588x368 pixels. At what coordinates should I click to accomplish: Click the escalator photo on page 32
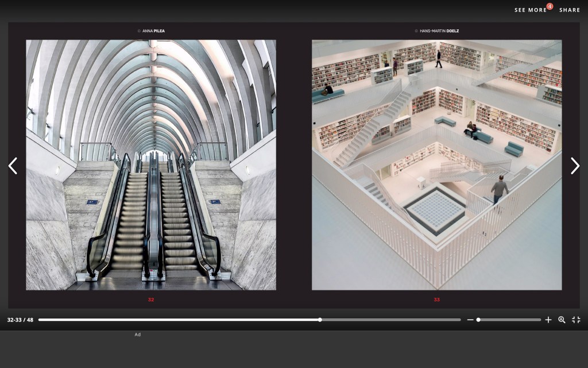151,165
